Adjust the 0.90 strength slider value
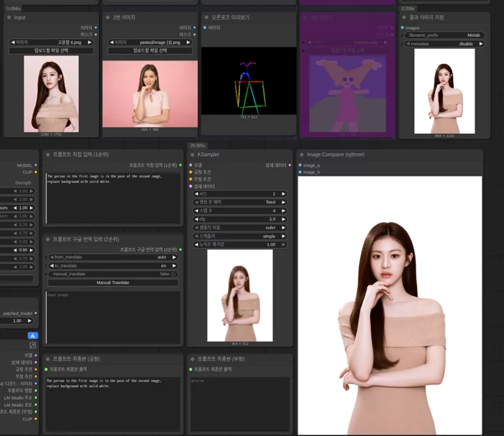The image size is (504, 436). [x=23, y=250]
